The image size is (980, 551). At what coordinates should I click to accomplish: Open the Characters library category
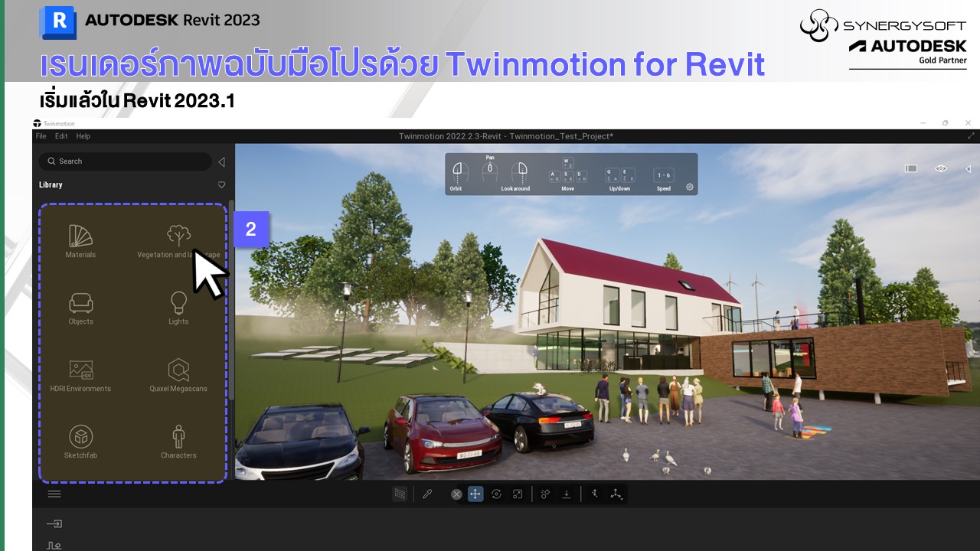(178, 442)
